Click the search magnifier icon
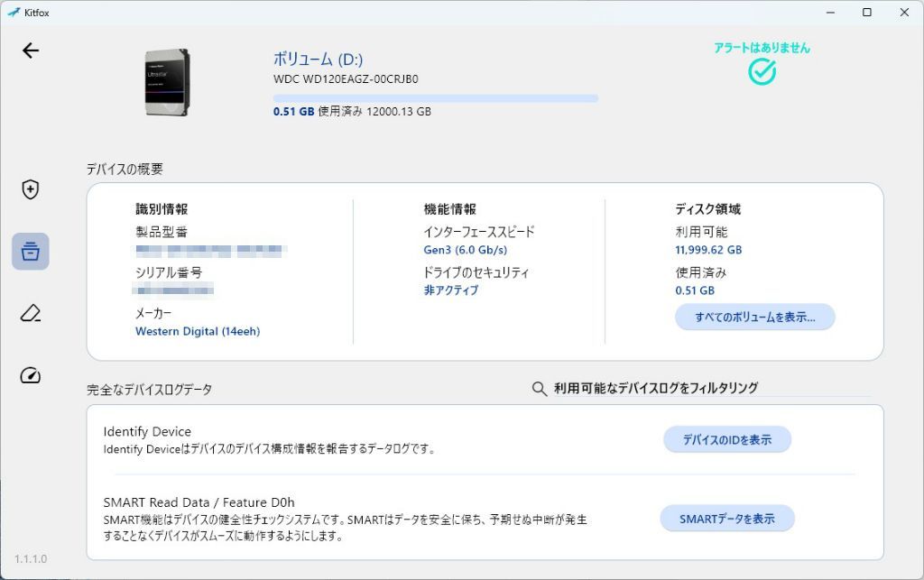This screenshot has height=580, width=924. click(540, 389)
